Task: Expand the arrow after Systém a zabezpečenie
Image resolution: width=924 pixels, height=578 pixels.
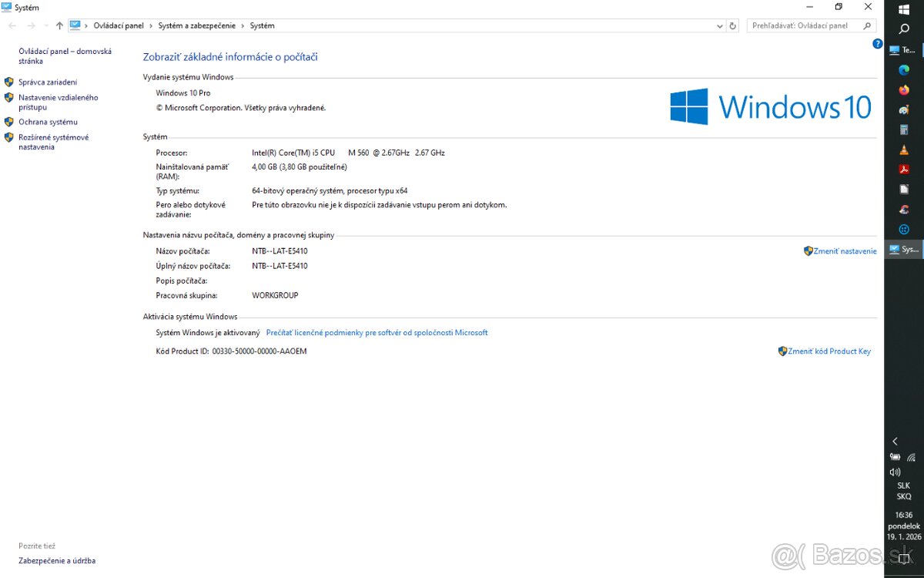Action: [243, 25]
